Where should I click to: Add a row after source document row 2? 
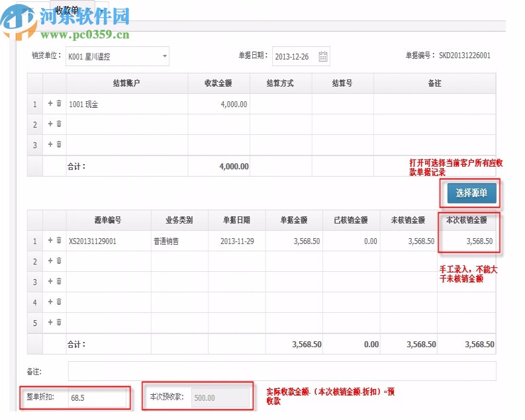coord(50,261)
